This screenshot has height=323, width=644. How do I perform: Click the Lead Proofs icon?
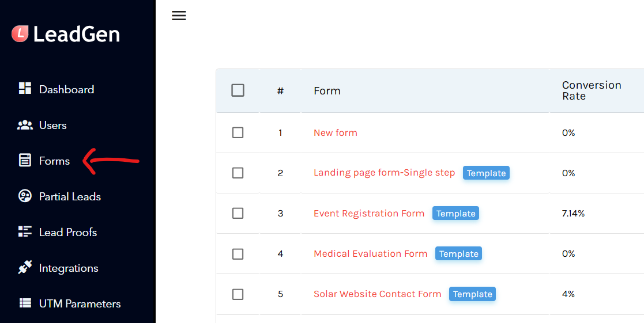pyautogui.click(x=25, y=232)
